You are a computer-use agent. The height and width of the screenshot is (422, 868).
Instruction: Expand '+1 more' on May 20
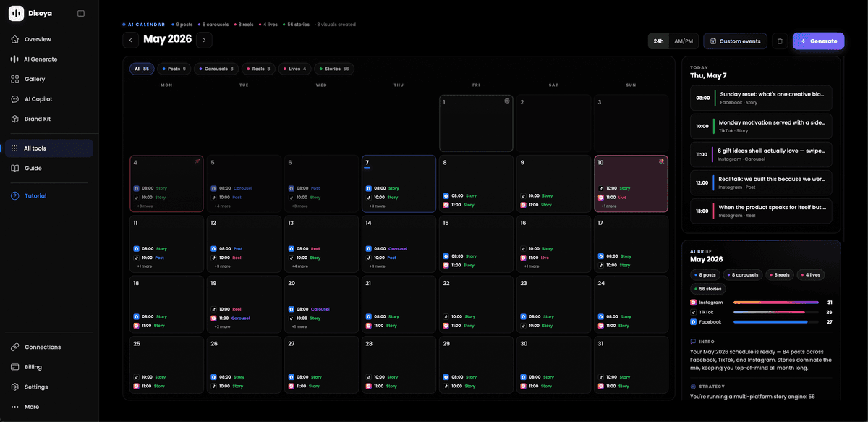point(299,326)
